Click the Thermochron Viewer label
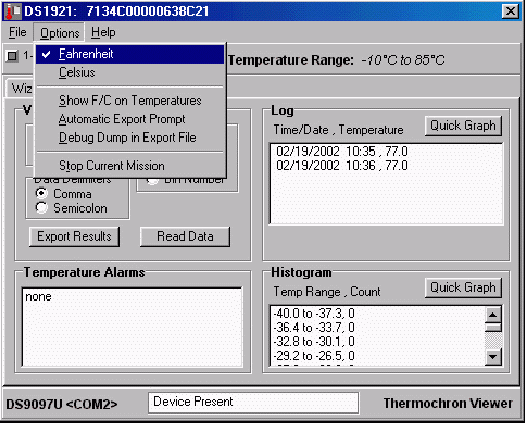525x423 pixels. coord(448,403)
